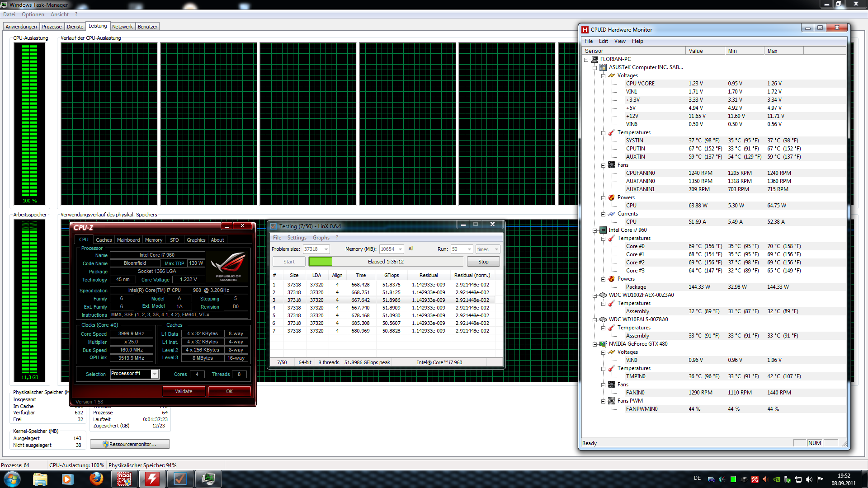Open the View menu in Hardware Monitor
This screenshot has height=488, width=868.
619,41
